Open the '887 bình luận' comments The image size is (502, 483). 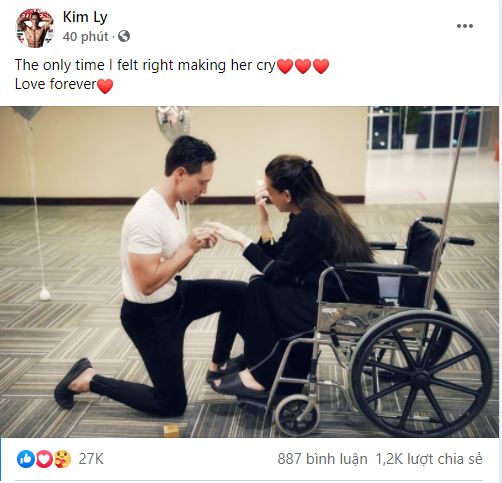[x=322, y=459]
